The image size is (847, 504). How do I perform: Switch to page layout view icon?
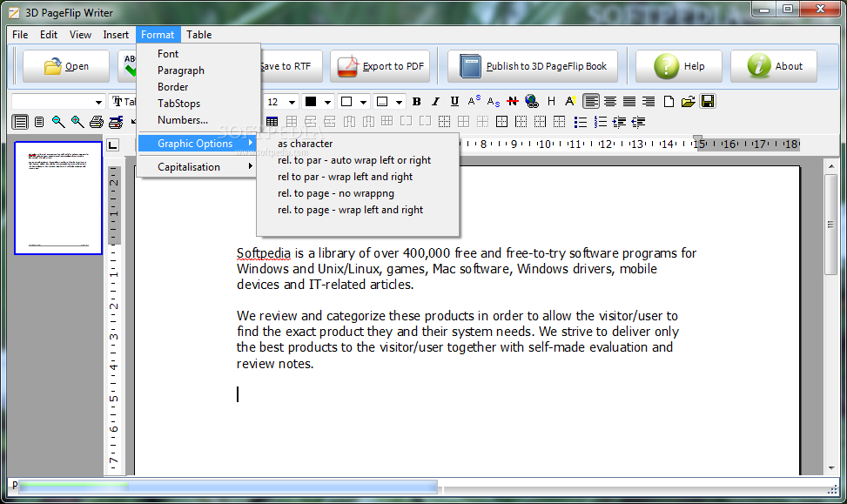[39, 122]
